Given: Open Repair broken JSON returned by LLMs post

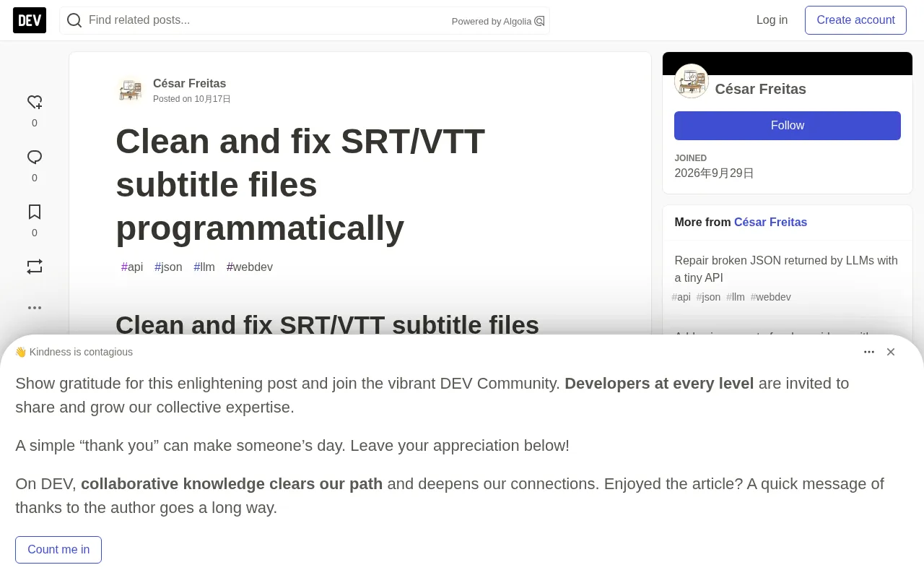Looking at the screenshot, I should [x=786, y=269].
